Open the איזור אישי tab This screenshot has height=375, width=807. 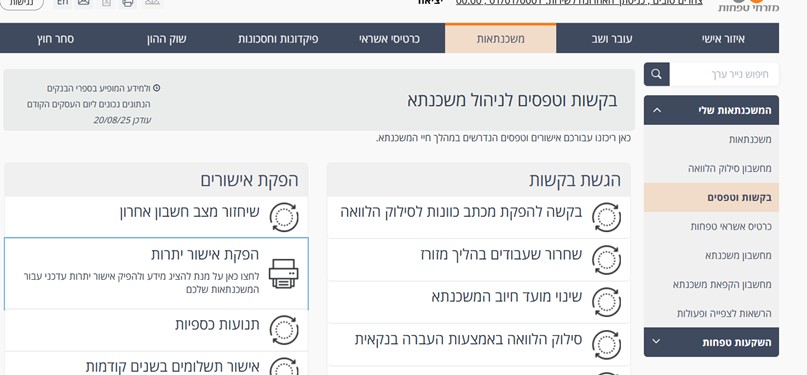click(723, 39)
